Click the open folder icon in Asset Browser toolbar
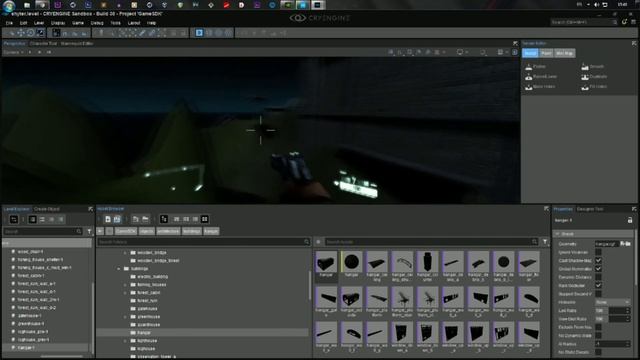The height and width of the screenshot is (360, 640). [x=145, y=220]
